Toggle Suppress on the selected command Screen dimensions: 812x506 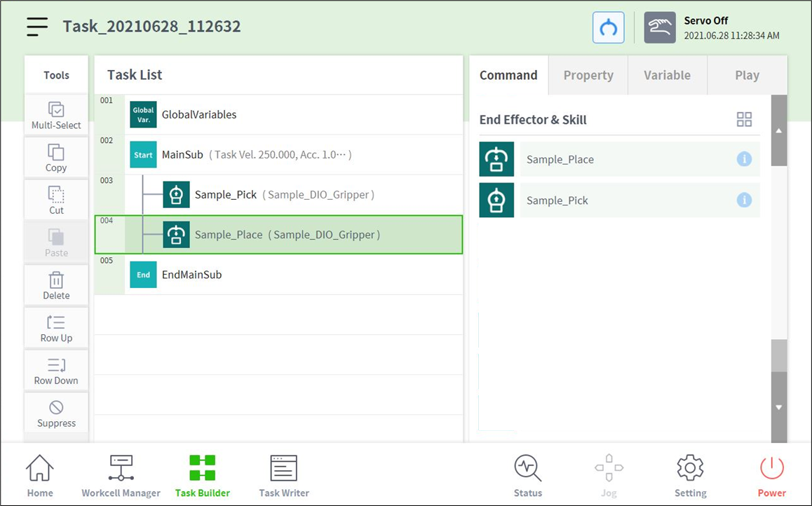[56, 414]
